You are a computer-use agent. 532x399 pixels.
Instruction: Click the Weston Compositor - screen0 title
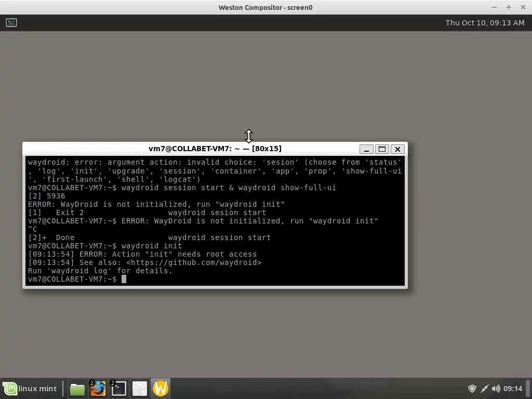[265, 7]
